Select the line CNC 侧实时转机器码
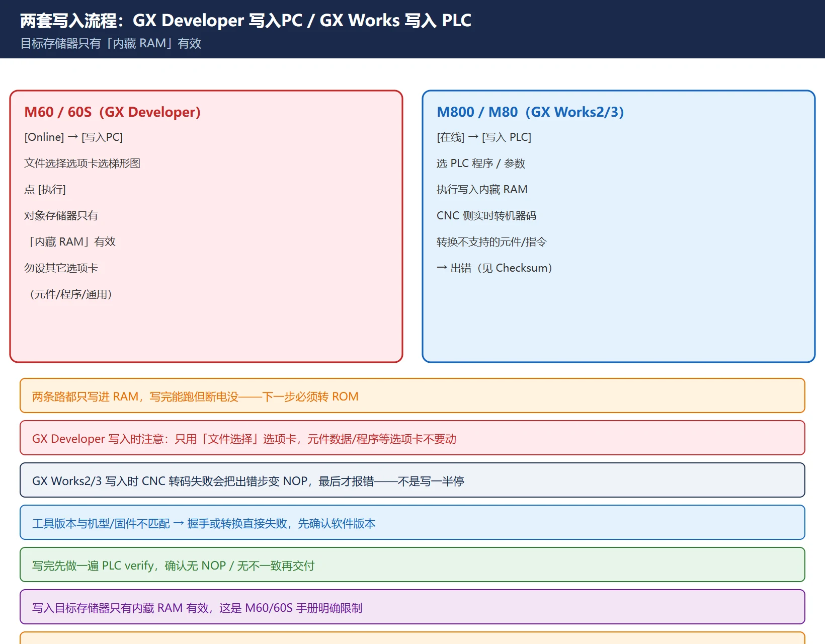 [486, 215]
